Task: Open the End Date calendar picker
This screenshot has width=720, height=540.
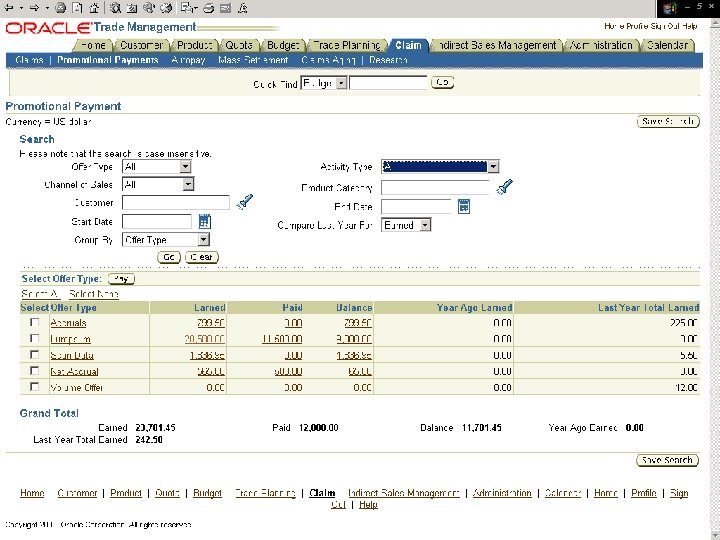Action: tap(464, 206)
